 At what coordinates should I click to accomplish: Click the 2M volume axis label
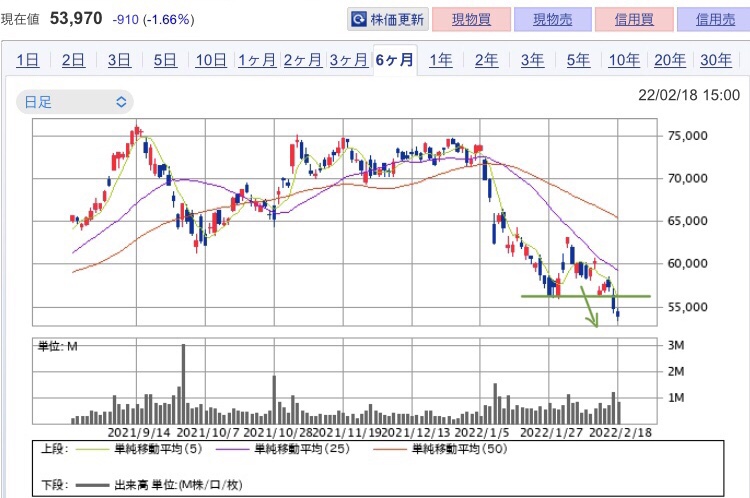676,372
